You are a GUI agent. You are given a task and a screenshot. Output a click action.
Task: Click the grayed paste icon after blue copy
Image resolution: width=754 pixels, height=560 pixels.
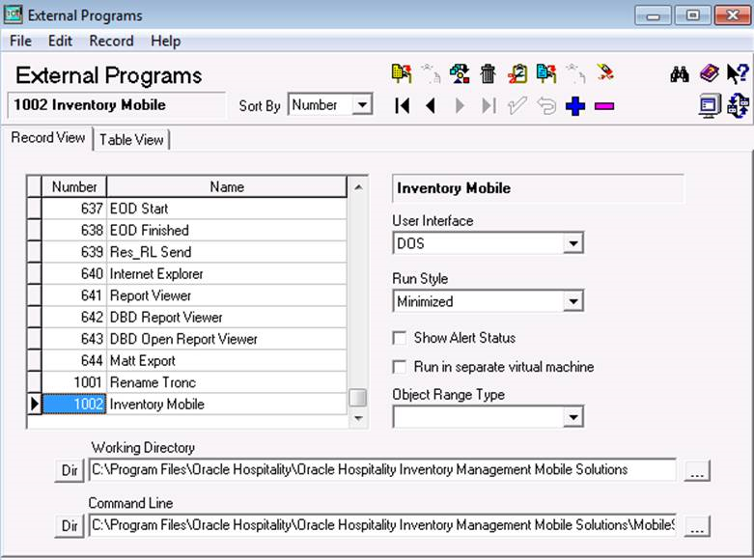(576, 73)
